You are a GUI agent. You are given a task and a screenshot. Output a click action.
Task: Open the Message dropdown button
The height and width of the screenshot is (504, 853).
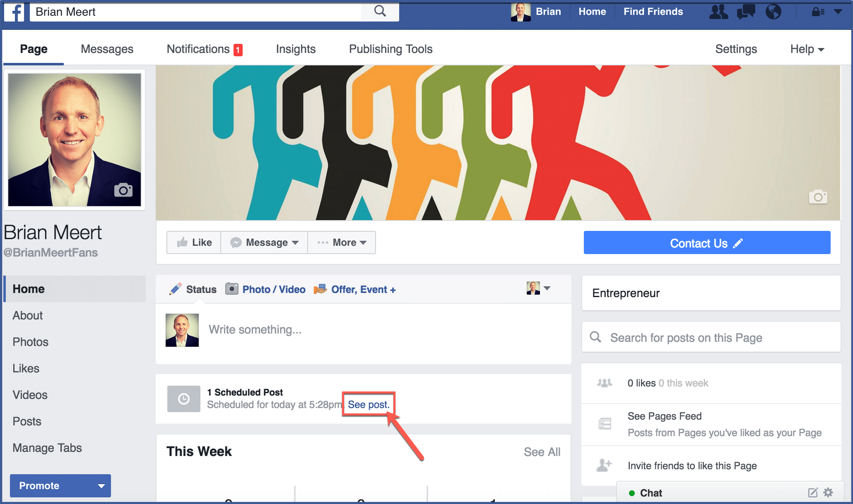264,242
